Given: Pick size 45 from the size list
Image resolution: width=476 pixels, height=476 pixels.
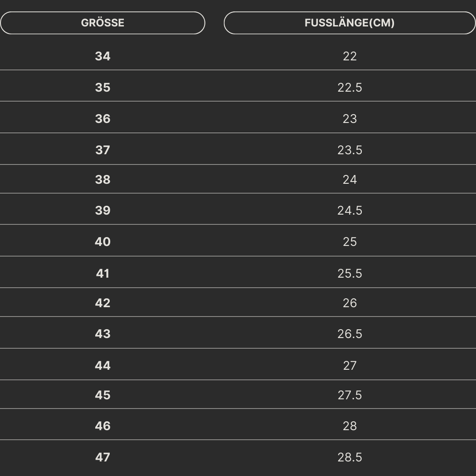Looking at the screenshot, I should 103,395.
